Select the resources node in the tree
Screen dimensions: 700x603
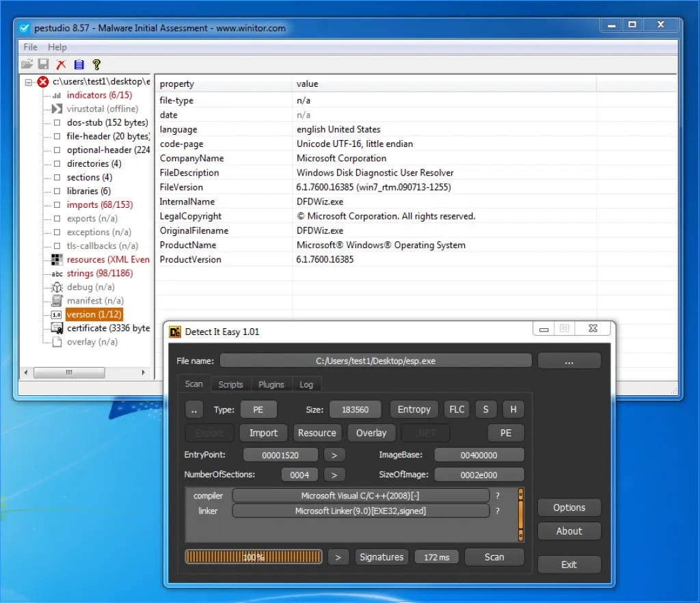coord(107,260)
